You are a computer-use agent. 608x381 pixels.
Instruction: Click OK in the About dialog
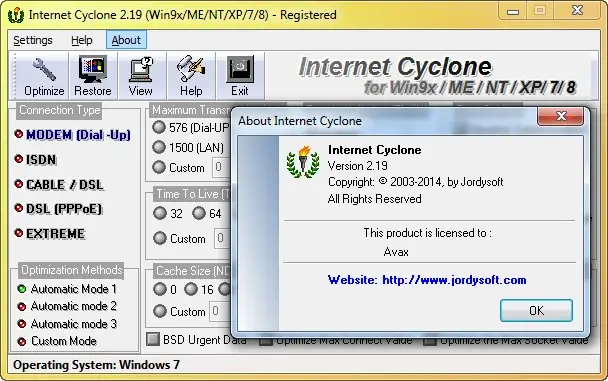point(536,310)
